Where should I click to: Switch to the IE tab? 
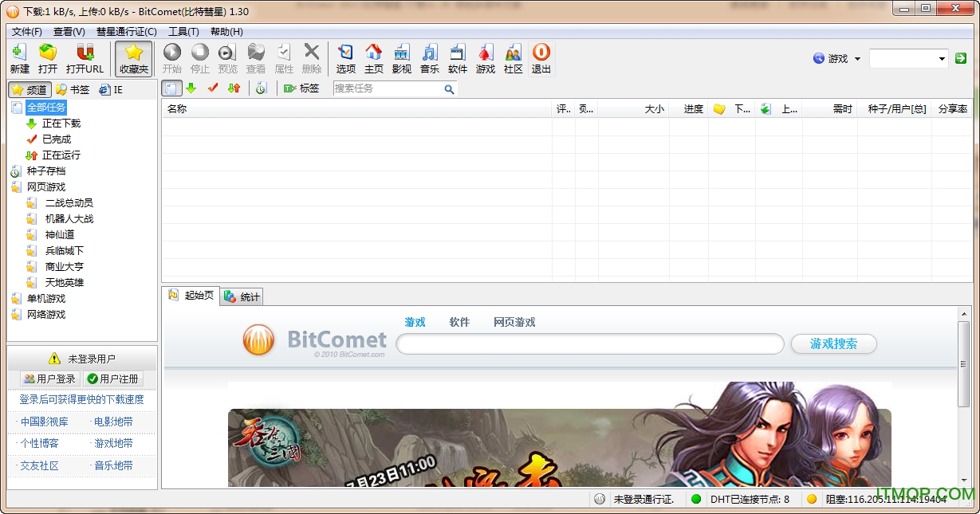pos(112,90)
